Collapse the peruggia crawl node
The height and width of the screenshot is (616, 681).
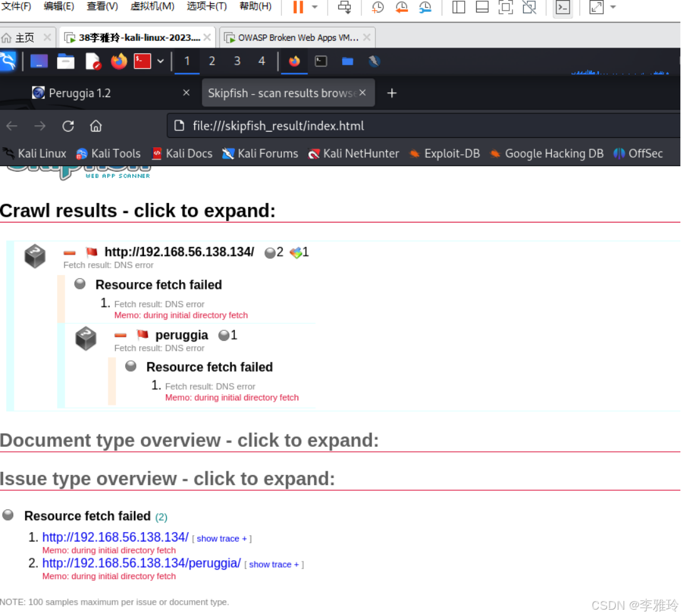[x=120, y=335]
